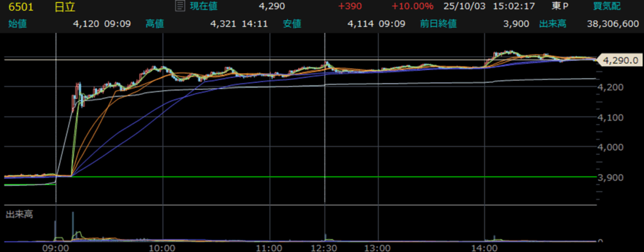This screenshot has width=644, height=252.
Task: Click the 安値 label
Action: tap(292, 24)
